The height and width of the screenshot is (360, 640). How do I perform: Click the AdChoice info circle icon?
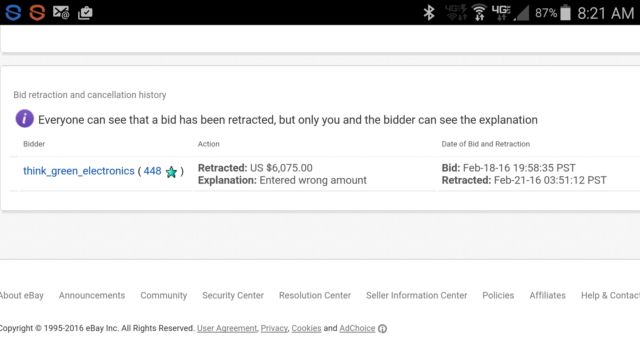(x=382, y=329)
